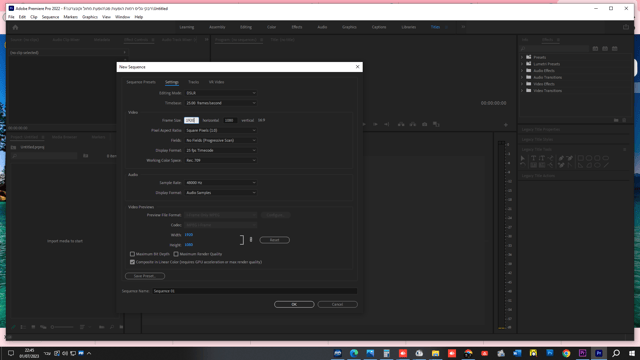Image resolution: width=640 pixels, height=360 pixels.
Task: Expand the Lumetri Presets folder
Action: click(522, 64)
